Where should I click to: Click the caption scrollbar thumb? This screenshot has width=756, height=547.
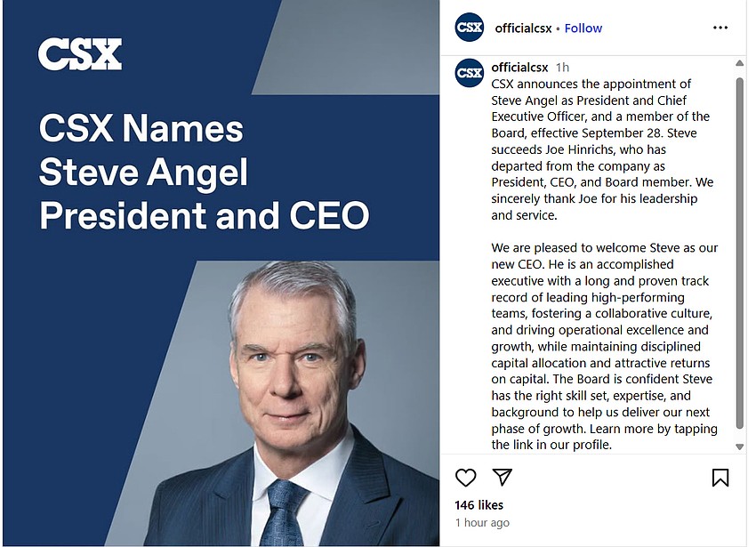click(740, 253)
